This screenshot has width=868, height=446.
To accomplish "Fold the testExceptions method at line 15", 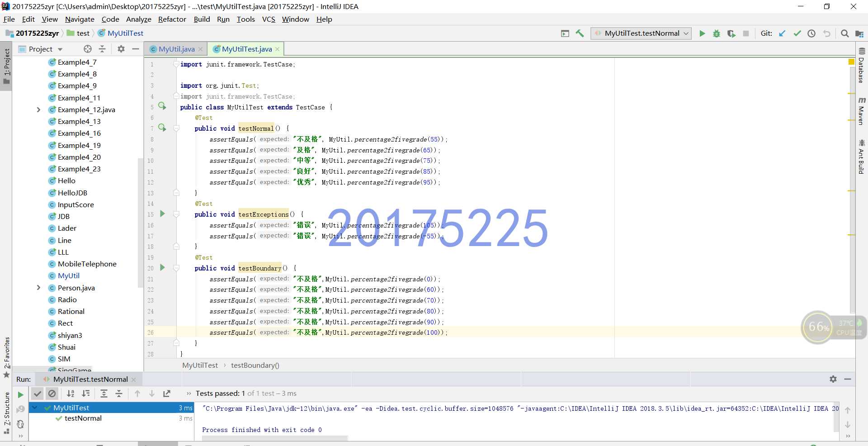I will pos(177,214).
